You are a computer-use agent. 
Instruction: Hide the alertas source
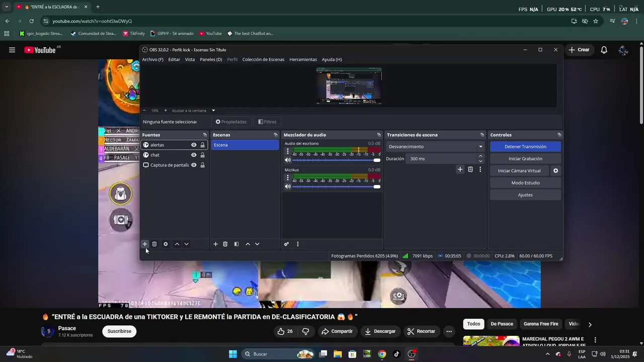tap(194, 145)
